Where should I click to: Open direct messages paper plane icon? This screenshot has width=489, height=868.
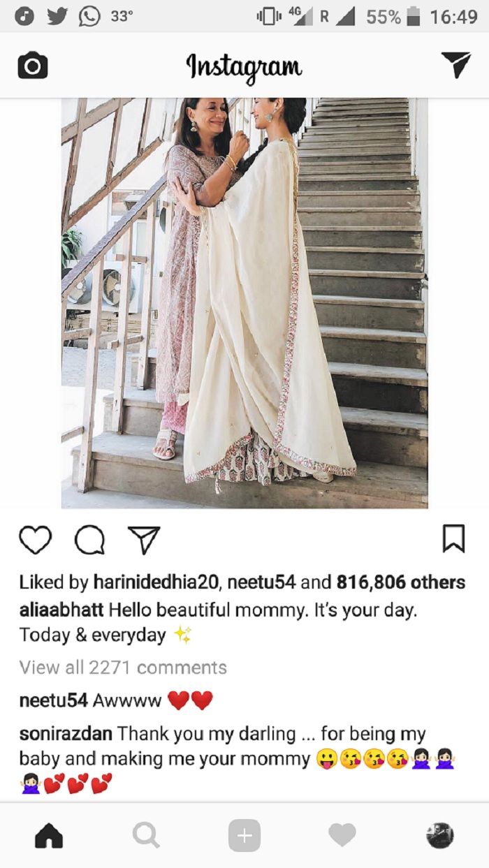[x=456, y=65]
